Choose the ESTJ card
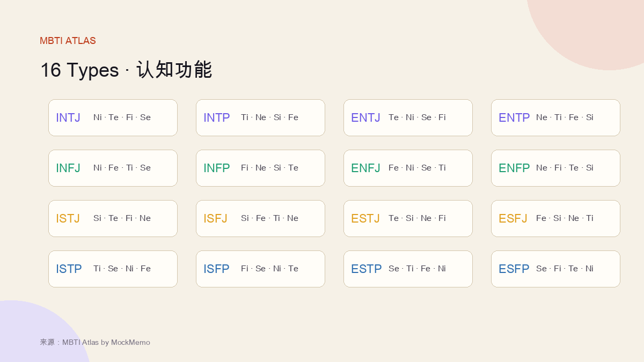 pos(408,218)
